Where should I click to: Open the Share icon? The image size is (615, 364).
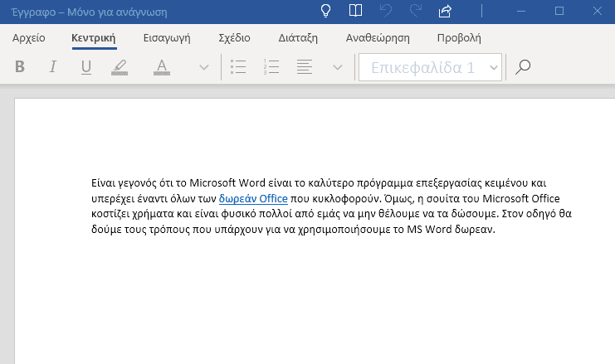tap(445, 11)
